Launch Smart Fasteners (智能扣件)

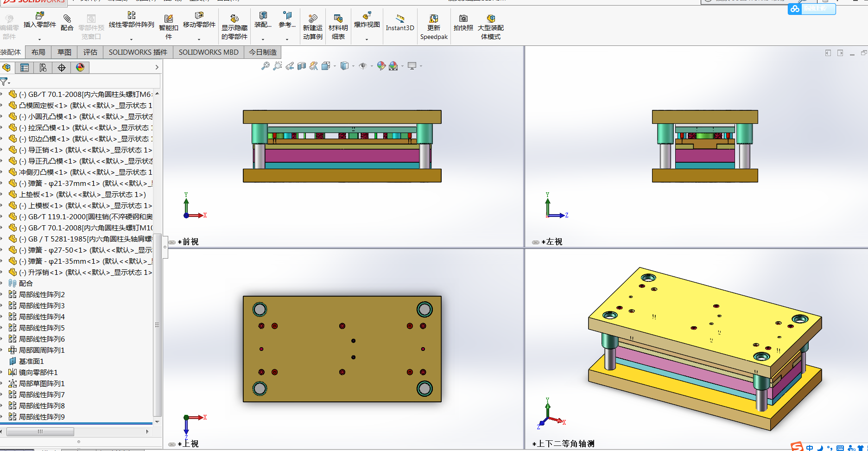tap(169, 27)
